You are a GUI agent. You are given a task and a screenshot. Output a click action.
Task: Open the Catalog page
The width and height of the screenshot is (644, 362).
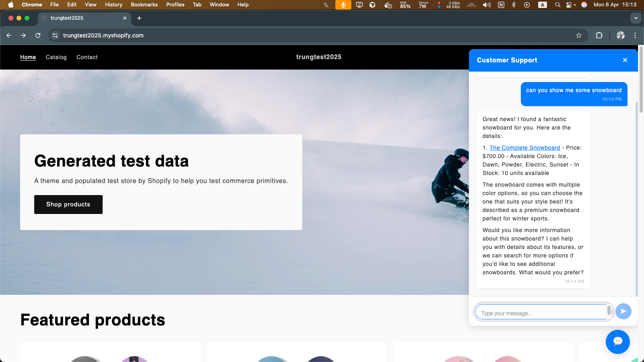point(56,57)
